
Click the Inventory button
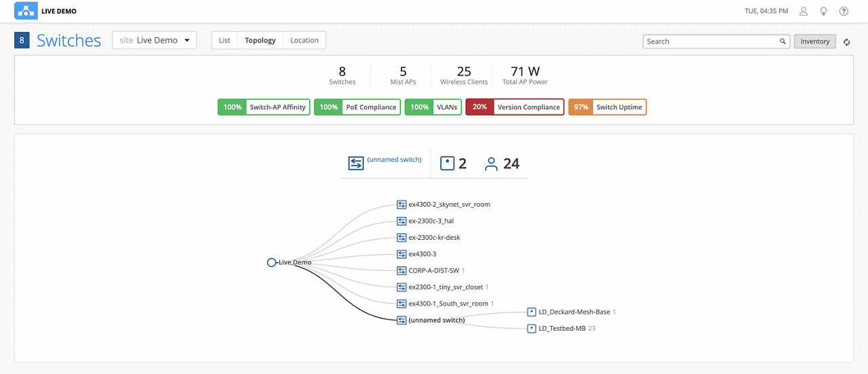coord(814,41)
